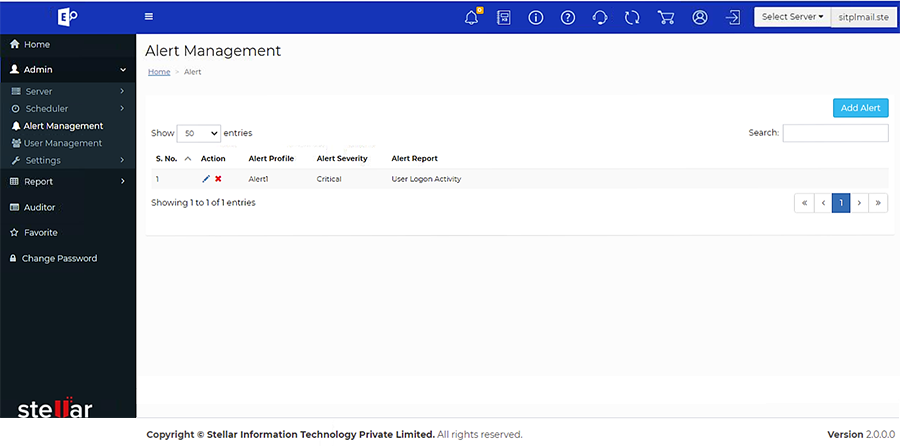Follow the Home breadcrumb link

159,72
